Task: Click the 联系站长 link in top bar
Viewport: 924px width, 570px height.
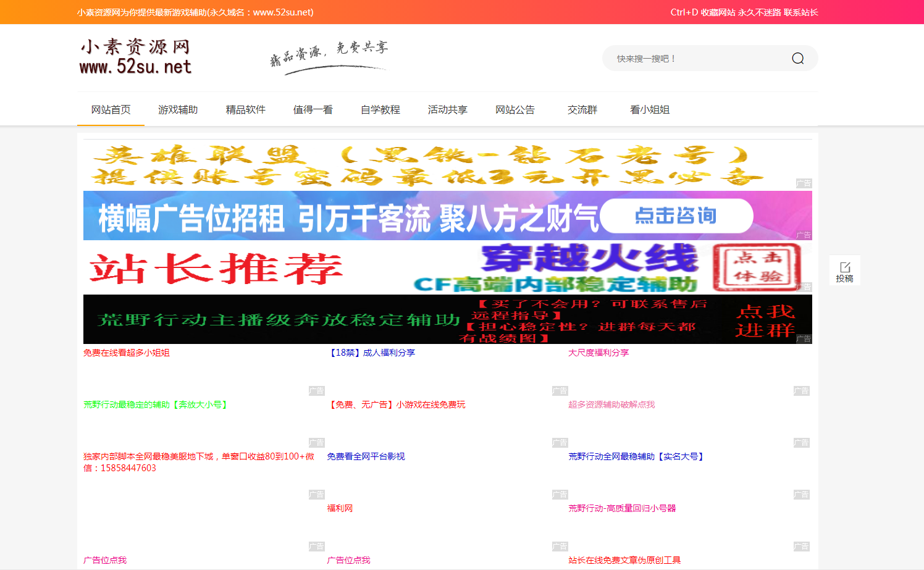Action: tap(800, 12)
